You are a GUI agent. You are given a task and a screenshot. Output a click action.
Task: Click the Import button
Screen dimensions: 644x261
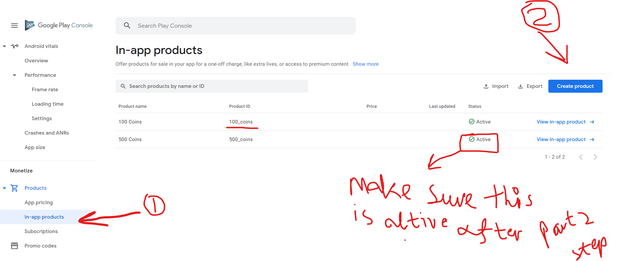click(496, 86)
